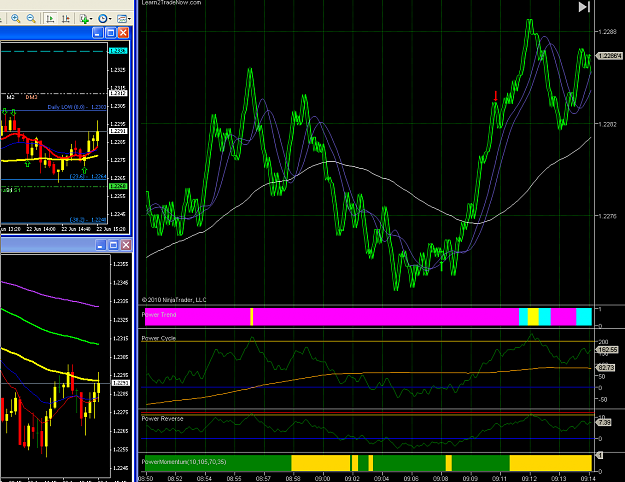625x482 pixels.
Task: Jump to latest bar using skip-to-end icon
Action: [584, 7]
